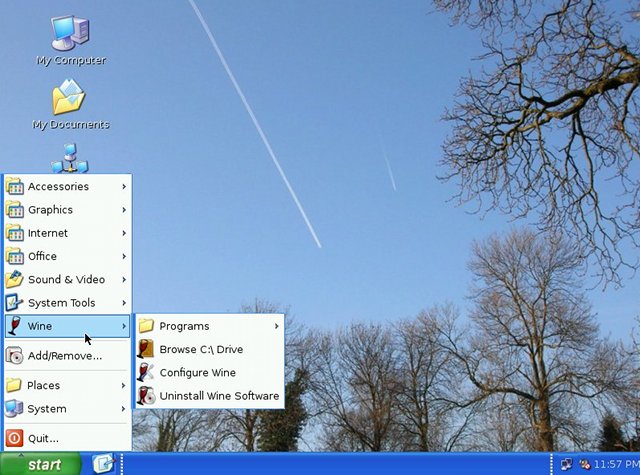Open the Graphics menu entry
Screen dimensions: 640x475
[x=67, y=210]
